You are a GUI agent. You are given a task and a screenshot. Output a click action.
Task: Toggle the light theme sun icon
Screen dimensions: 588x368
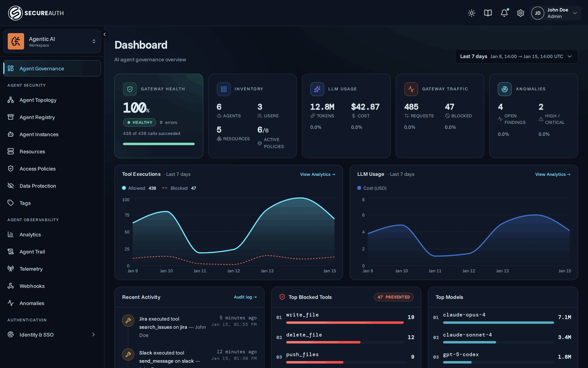click(x=472, y=13)
